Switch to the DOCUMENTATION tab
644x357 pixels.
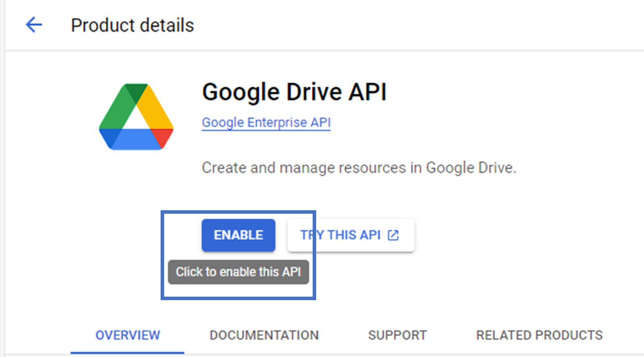264,335
